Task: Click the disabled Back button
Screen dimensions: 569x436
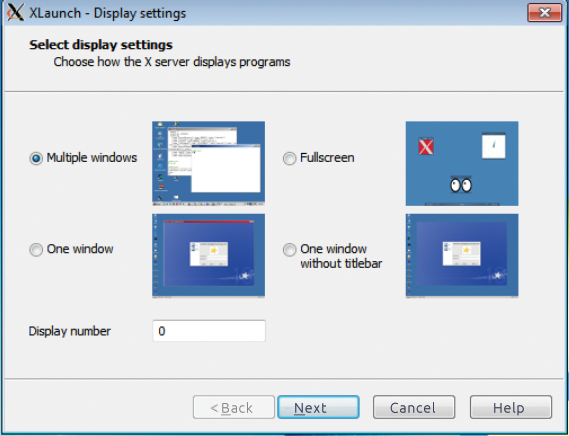Action: 234,407
